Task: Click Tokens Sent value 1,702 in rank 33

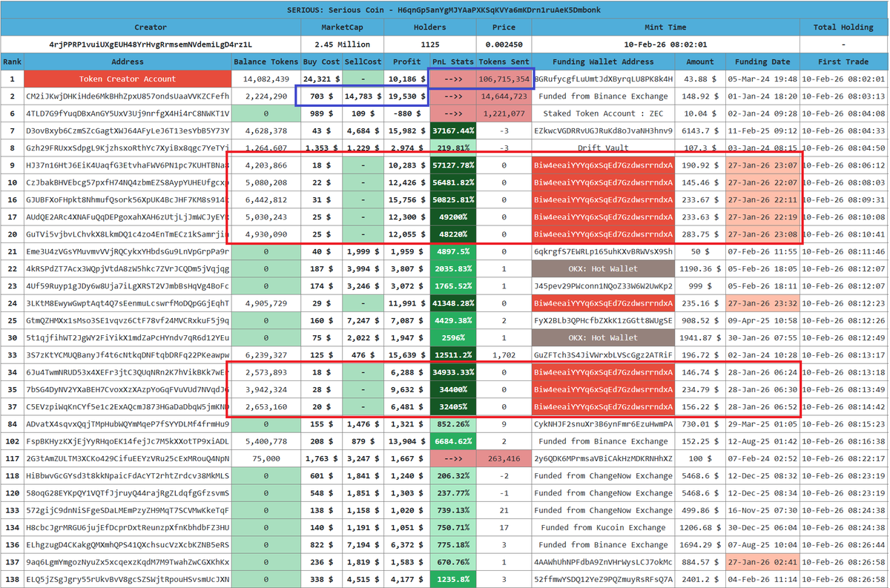Action: (504, 355)
